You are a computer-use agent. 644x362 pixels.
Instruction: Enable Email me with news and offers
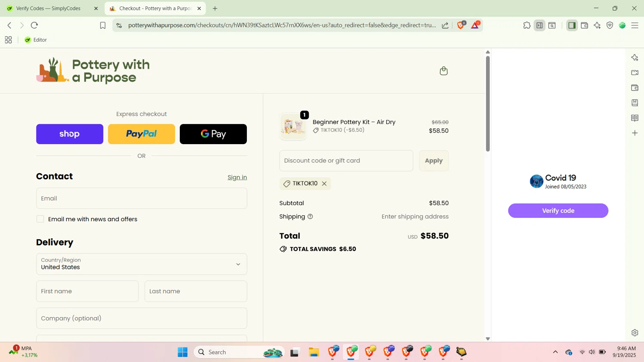[x=40, y=219]
